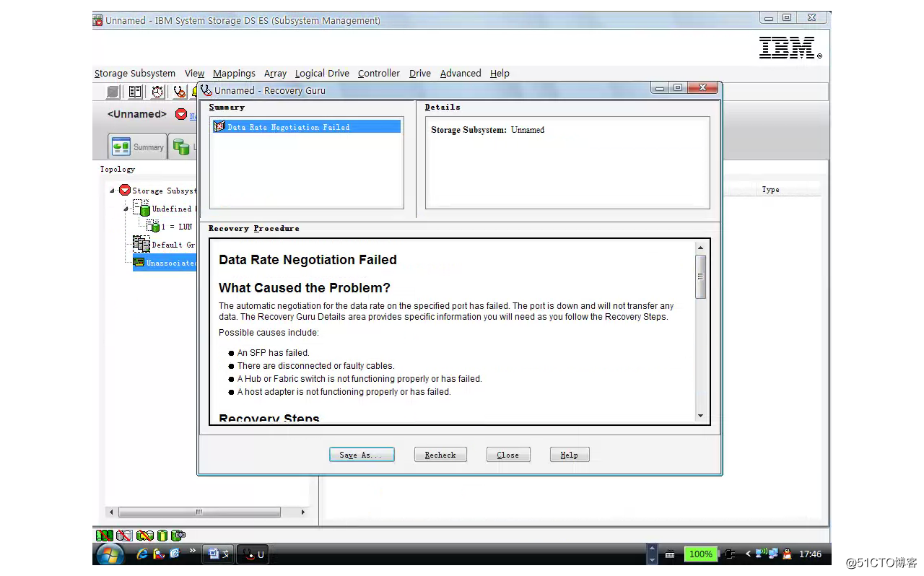Click the QQ penguin tray icon
This screenshot has width=924, height=576.
pos(787,554)
